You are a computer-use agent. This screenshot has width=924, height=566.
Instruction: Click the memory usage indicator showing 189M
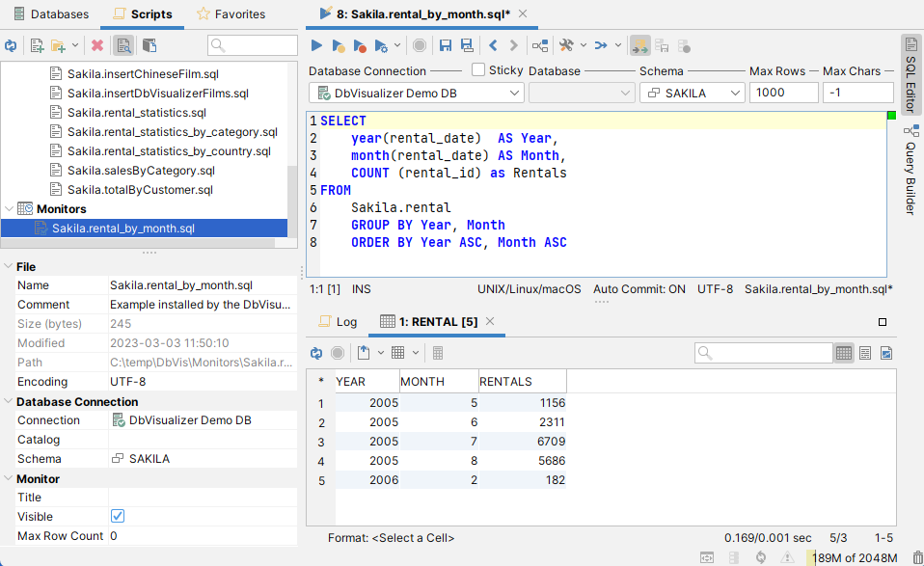point(853,557)
